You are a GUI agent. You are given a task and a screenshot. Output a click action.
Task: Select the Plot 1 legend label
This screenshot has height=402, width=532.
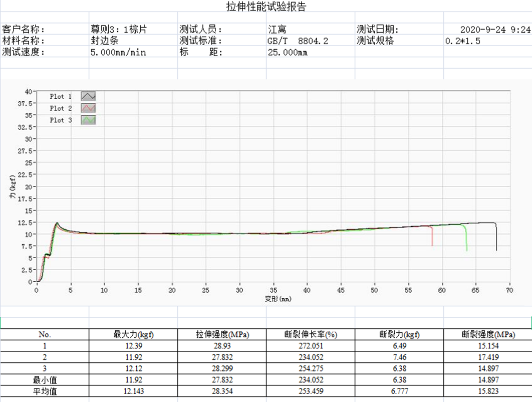pyautogui.click(x=61, y=96)
